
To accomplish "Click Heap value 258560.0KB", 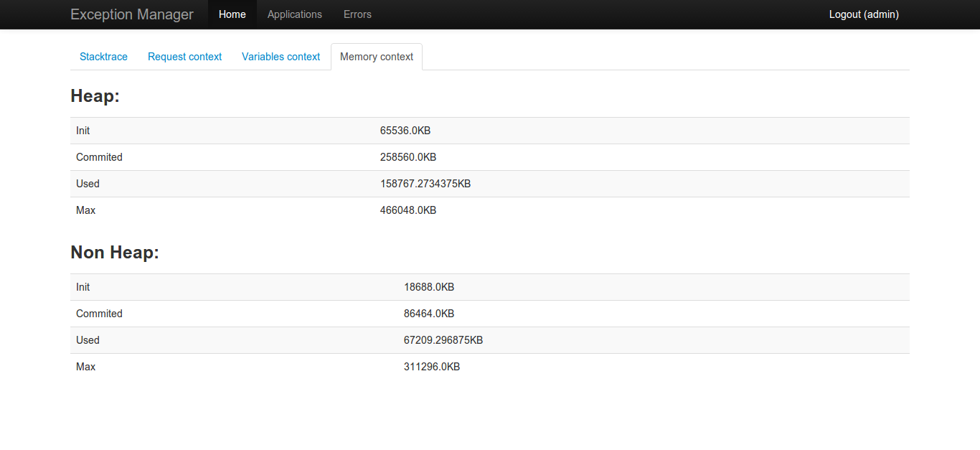I will point(408,157).
